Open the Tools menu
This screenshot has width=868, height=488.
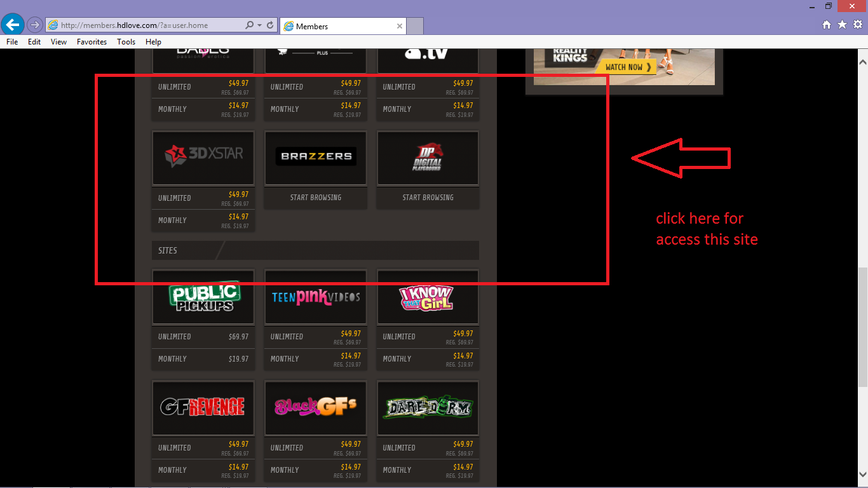click(x=126, y=42)
